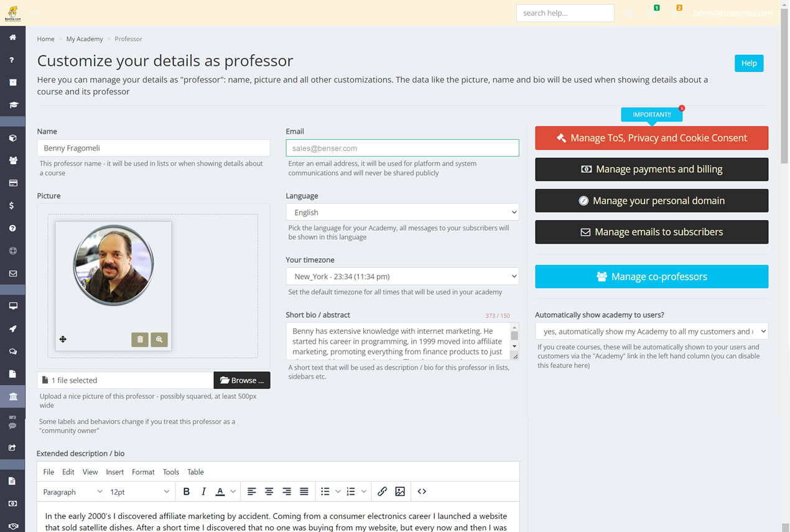Zoom the professor picture with the magnifier icon
This screenshot has height=532, width=790.
pos(159,339)
